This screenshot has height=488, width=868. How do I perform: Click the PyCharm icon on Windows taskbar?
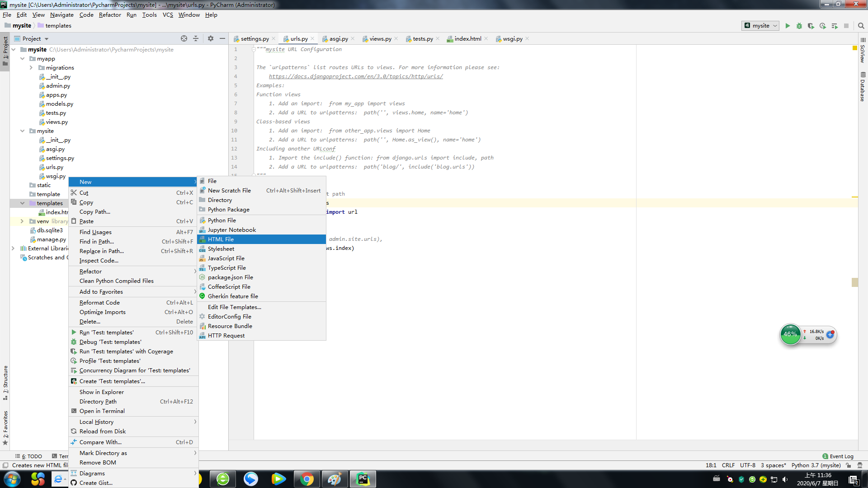pos(363,479)
